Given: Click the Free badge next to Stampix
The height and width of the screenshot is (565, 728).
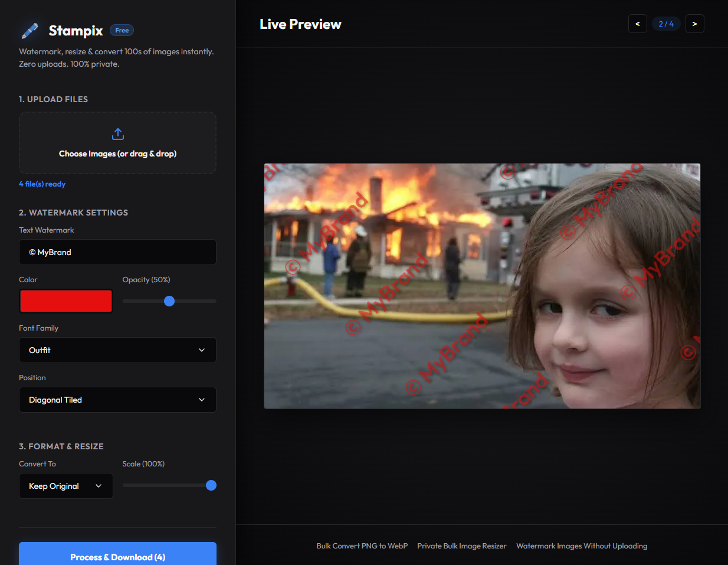Looking at the screenshot, I should tap(122, 30).
